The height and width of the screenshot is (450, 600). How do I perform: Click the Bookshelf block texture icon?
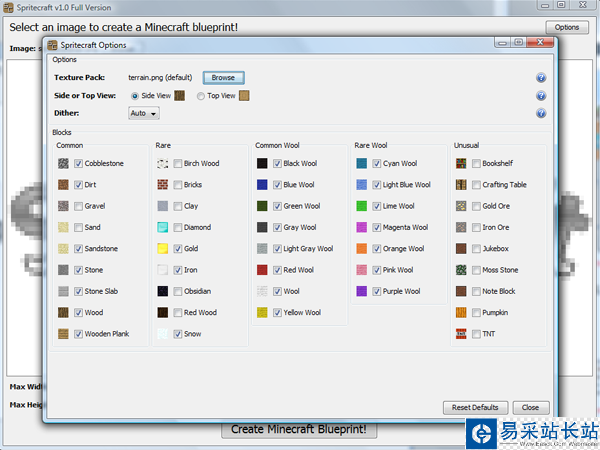tap(461, 163)
